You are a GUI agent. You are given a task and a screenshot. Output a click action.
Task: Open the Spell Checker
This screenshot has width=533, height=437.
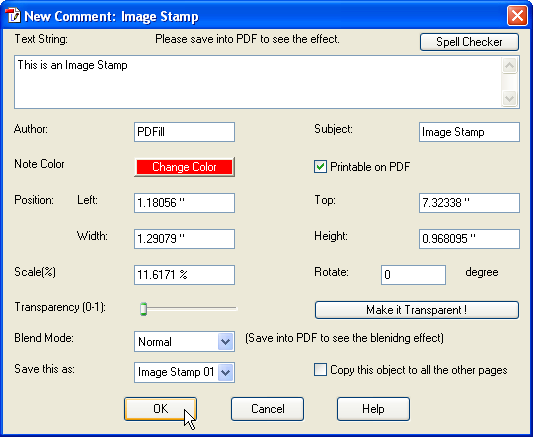[469, 42]
